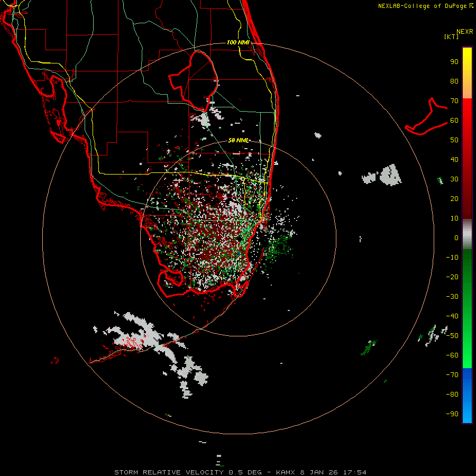Click the 80 value on the velocity scale
476x476 pixels.
click(454, 81)
